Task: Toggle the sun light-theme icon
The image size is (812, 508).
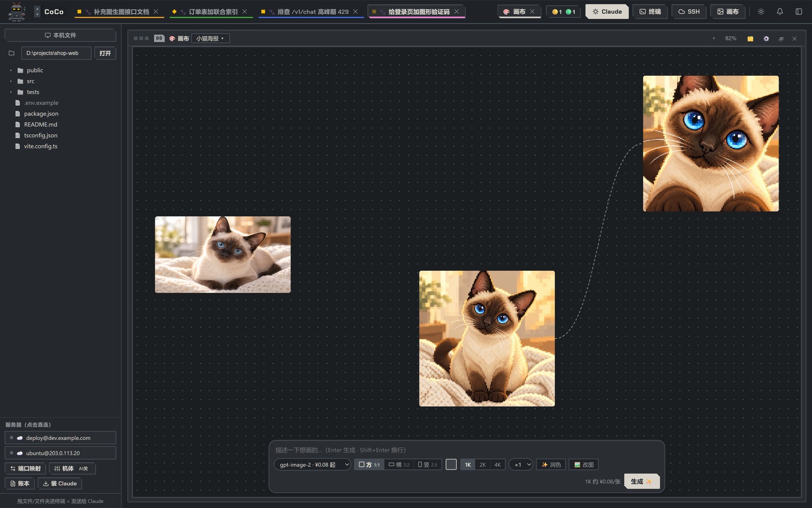Action: (761, 12)
